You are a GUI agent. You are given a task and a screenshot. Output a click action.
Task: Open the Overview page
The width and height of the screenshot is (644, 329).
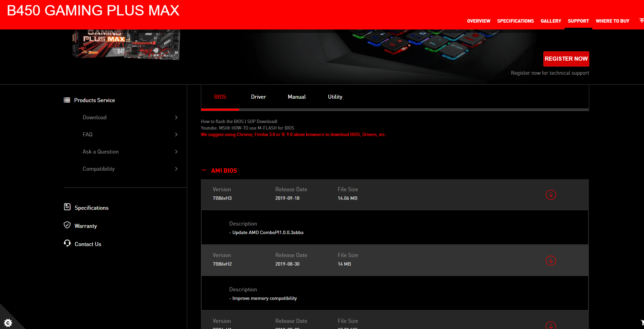(x=478, y=21)
